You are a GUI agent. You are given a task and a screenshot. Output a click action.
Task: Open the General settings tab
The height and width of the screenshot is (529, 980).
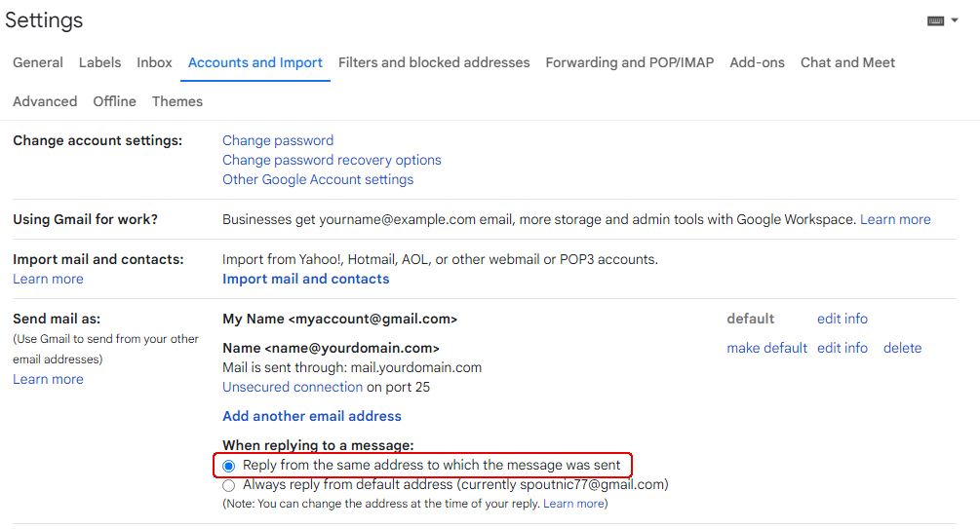(x=38, y=62)
